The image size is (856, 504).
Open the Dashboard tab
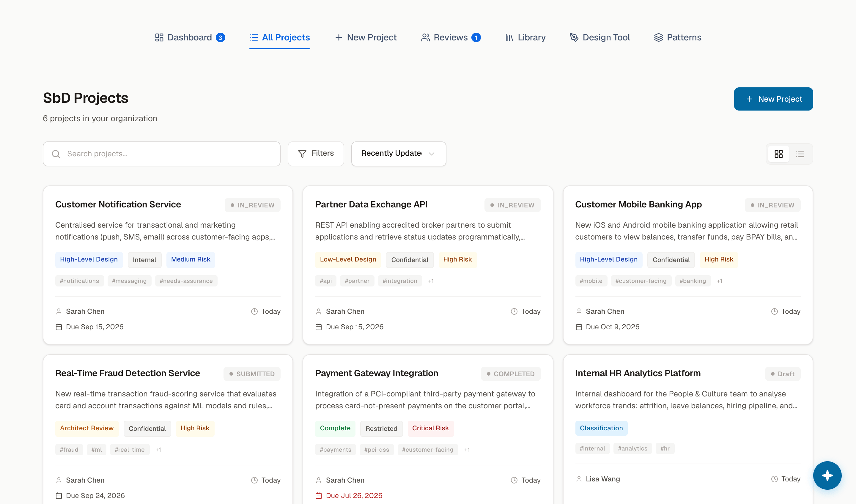pos(190,37)
